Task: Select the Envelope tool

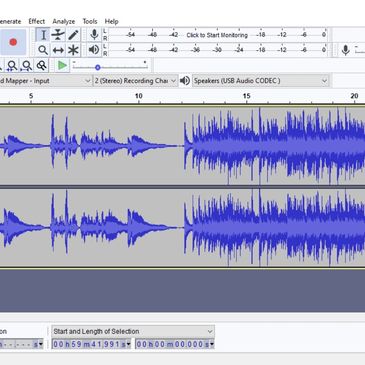Action: pos(58,35)
